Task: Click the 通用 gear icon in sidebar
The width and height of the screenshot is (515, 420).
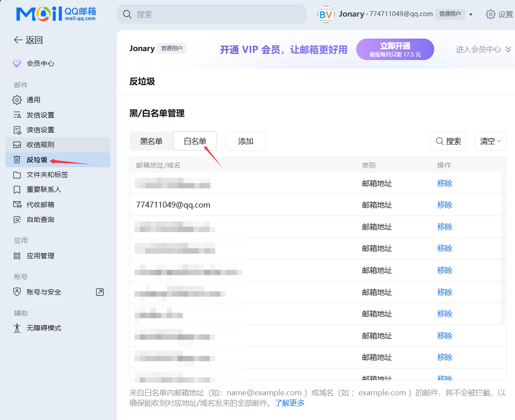Action: [17, 100]
